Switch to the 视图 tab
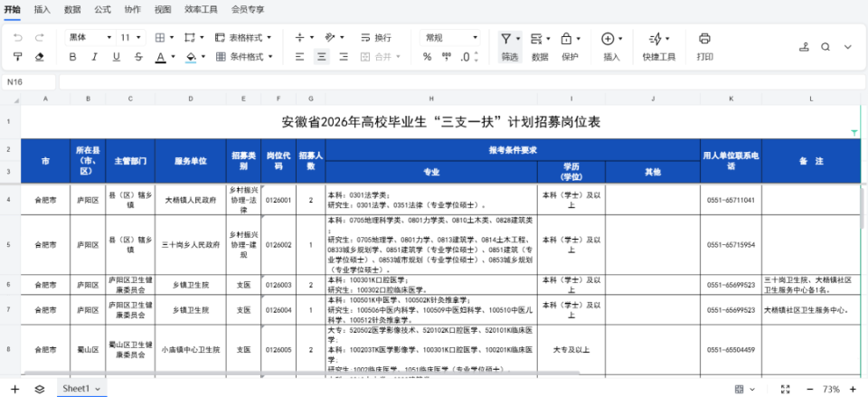868x397 pixels. coord(162,9)
